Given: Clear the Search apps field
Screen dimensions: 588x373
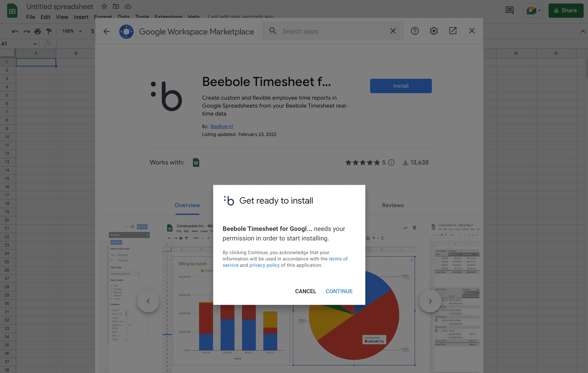Looking at the screenshot, I should click(393, 31).
